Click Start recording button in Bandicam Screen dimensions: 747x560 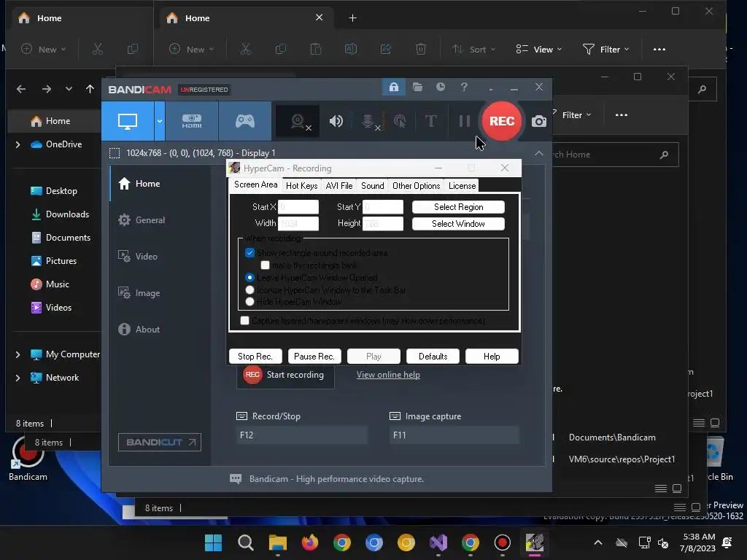tap(285, 376)
